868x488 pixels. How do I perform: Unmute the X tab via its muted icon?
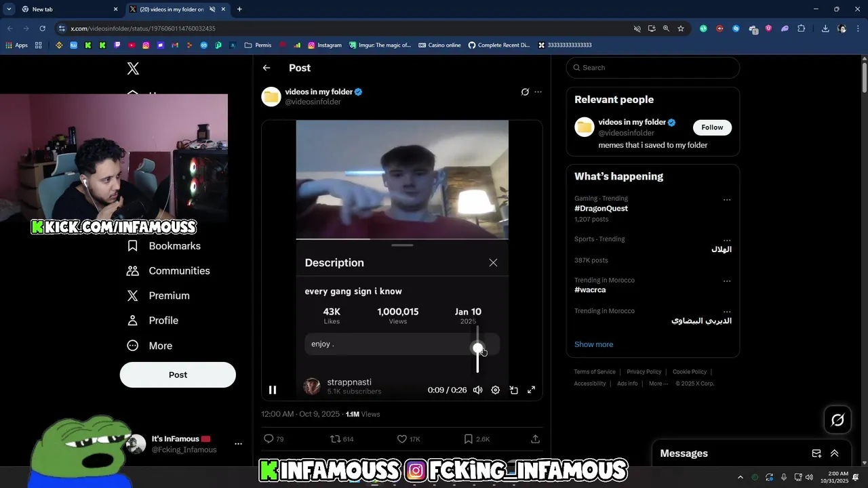[x=213, y=9]
